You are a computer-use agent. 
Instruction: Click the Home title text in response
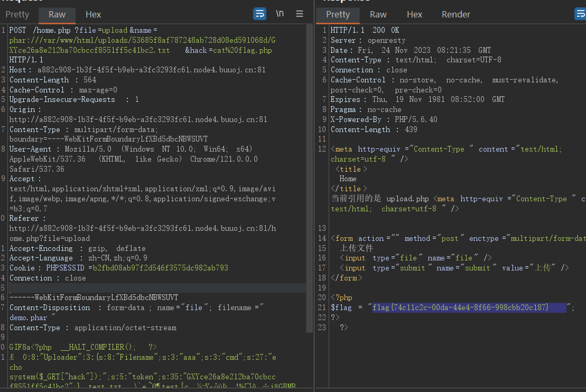348,179
